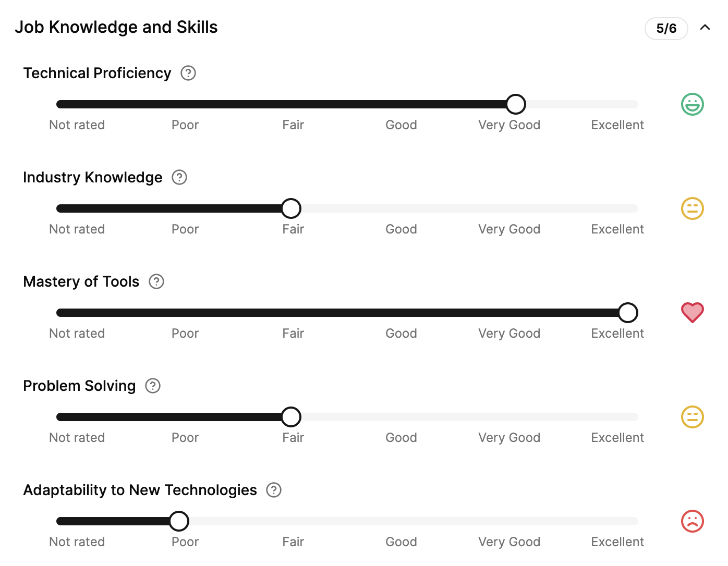Click the green grinning face next to Technical Proficiency
This screenshot has width=728, height=566.
point(693,104)
